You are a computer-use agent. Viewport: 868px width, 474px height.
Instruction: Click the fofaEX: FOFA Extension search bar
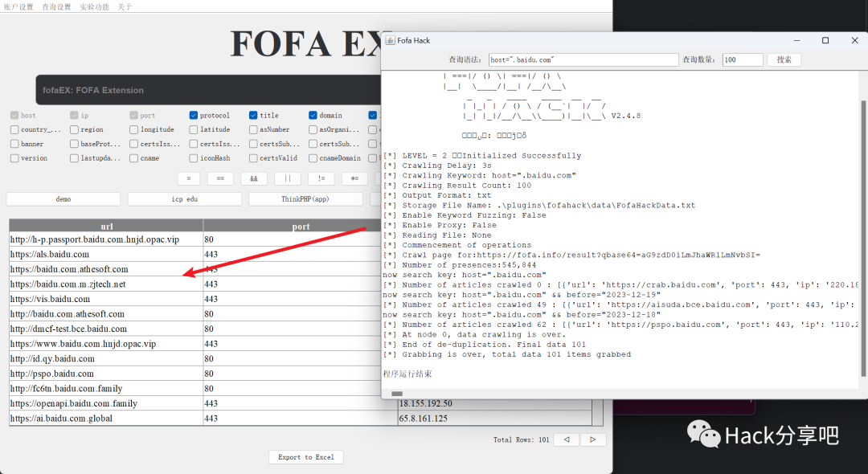209,90
